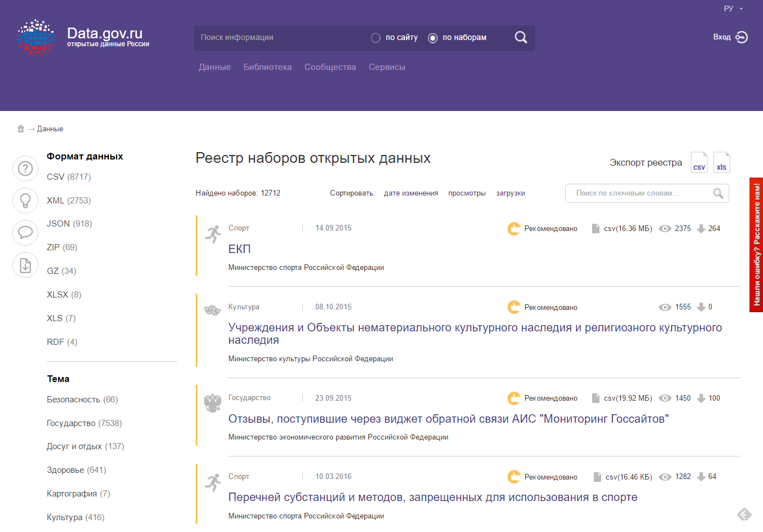Click the red 'Нашли ошибку?' side tab
This screenshot has height=532, width=763.
[756, 245]
